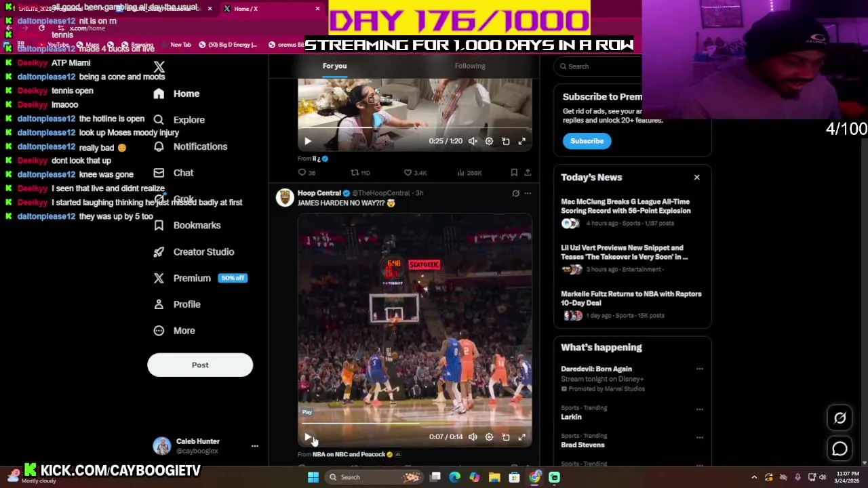Seek on James Harden video progress bar

(414, 424)
